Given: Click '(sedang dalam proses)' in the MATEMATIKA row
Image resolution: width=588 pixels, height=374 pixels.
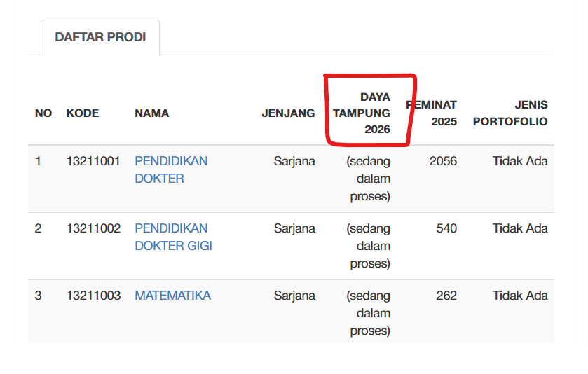Looking at the screenshot, I should pos(368,313).
